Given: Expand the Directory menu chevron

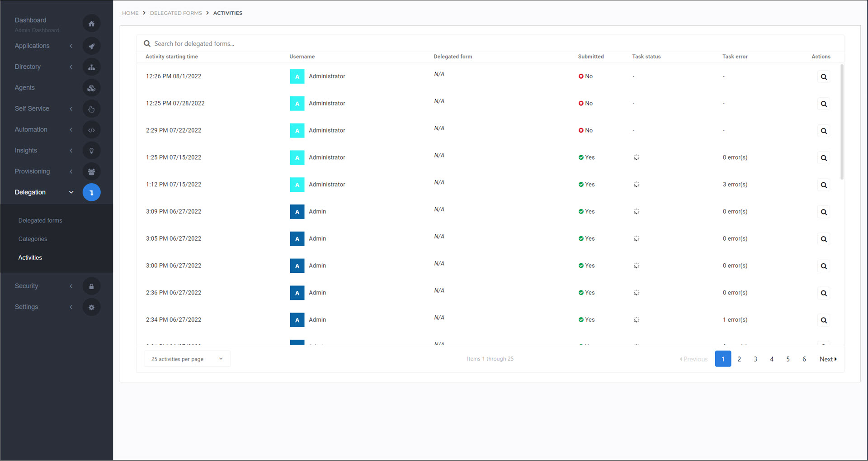Looking at the screenshot, I should (71, 67).
